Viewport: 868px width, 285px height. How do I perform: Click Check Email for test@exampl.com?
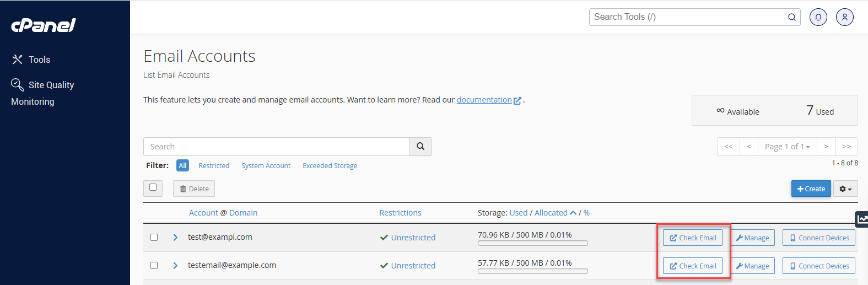tap(693, 238)
